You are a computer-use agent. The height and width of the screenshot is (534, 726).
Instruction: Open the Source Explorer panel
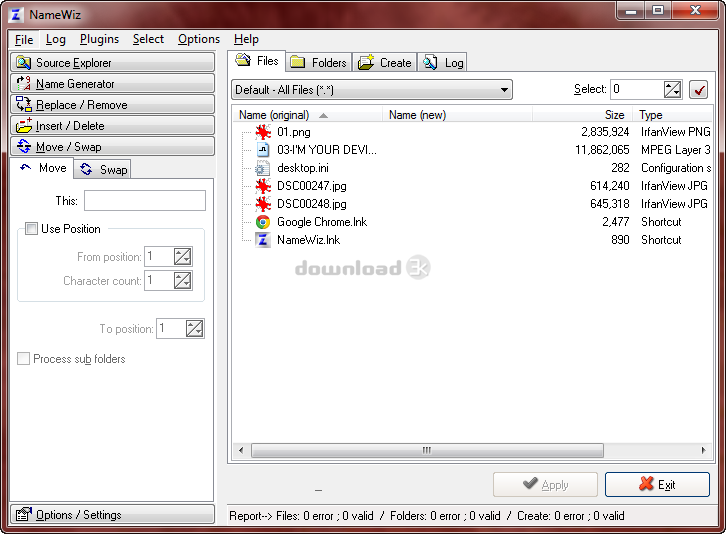tap(112, 62)
